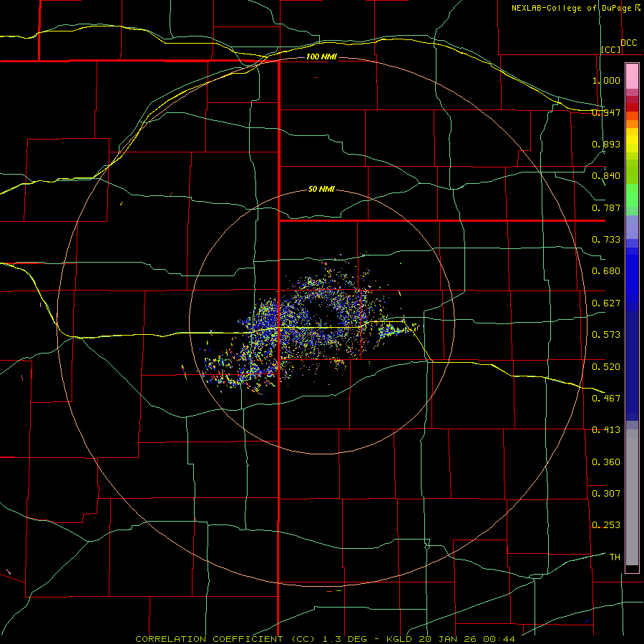The image size is (644, 644).
Task: Click the CORRELATION COEFFICIENT (CC) title
Action: (225, 639)
